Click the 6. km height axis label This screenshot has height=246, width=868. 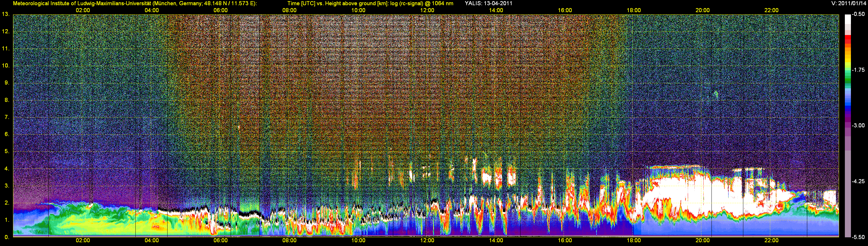[x=7, y=134]
